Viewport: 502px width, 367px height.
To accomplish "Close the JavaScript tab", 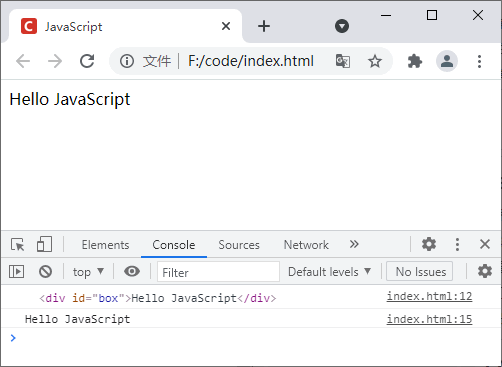I will [226, 26].
